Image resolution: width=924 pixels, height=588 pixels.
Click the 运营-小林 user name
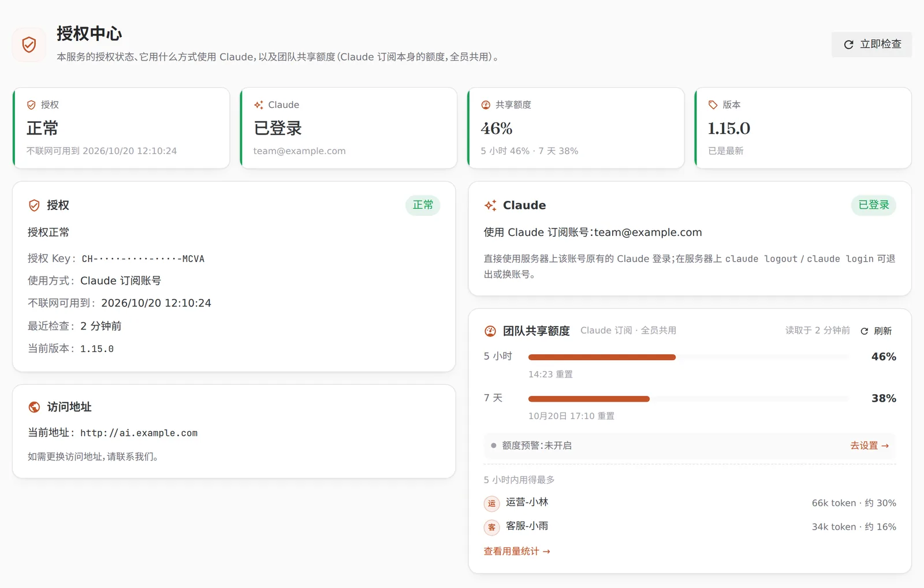coord(527,503)
